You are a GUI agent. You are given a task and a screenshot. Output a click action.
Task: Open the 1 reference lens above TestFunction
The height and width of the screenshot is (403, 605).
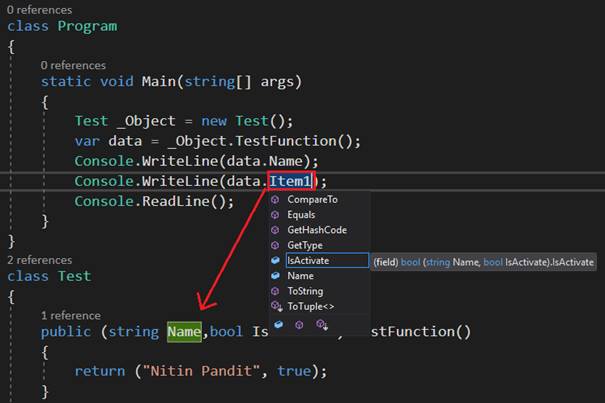click(71, 315)
